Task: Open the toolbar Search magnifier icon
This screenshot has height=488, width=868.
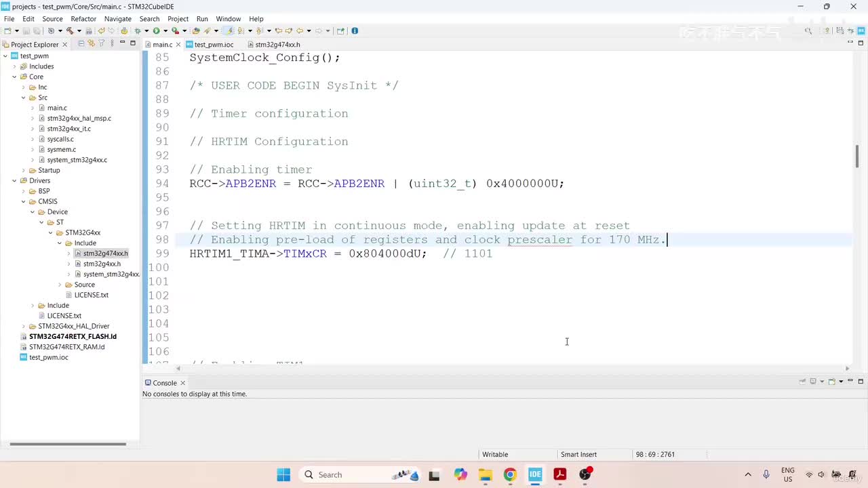Action: point(808,30)
